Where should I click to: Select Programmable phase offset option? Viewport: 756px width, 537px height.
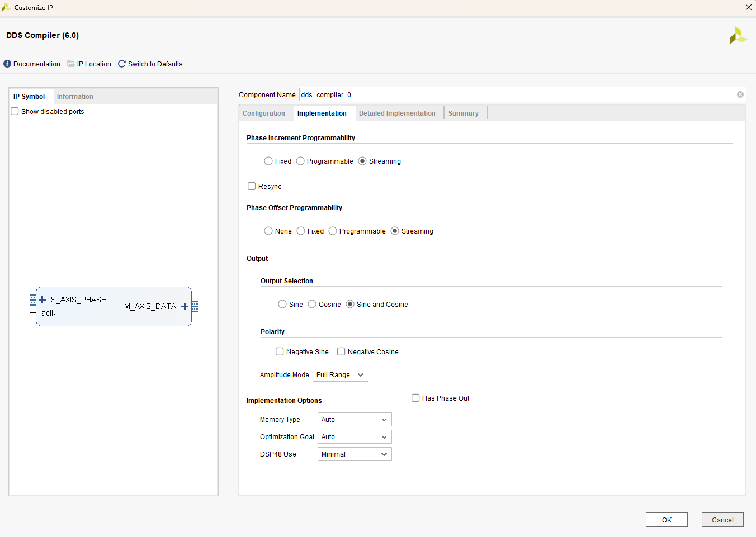click(x=333, y=231)
